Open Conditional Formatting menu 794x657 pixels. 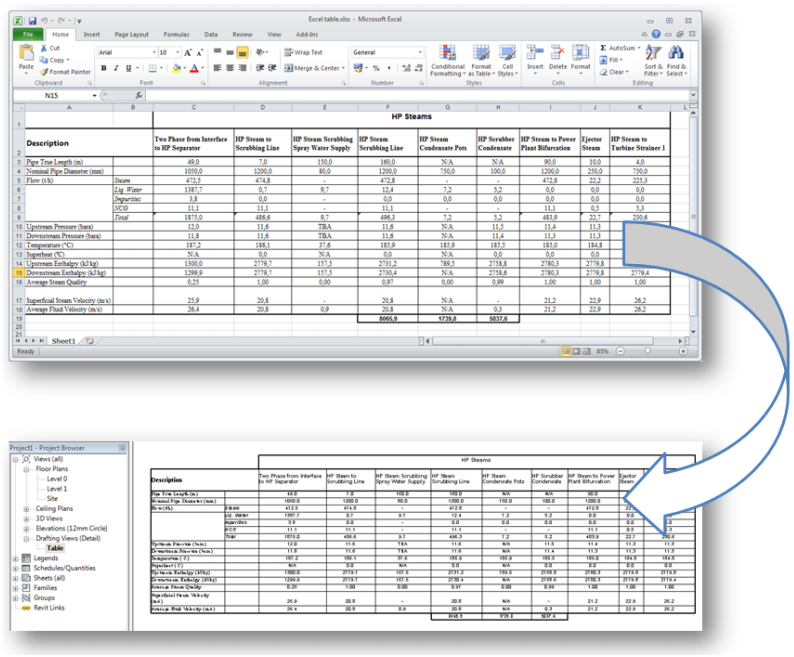pos(447,61)
